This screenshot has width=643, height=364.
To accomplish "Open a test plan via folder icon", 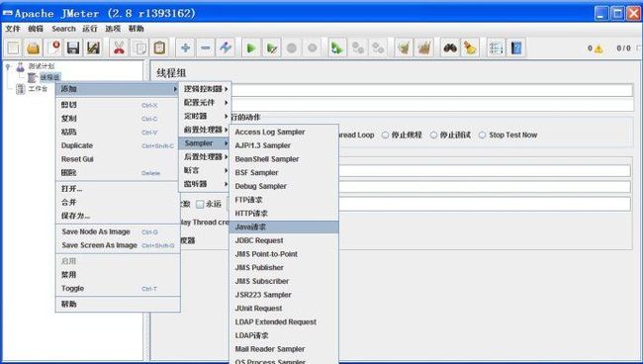I will (x=34, y=48).
